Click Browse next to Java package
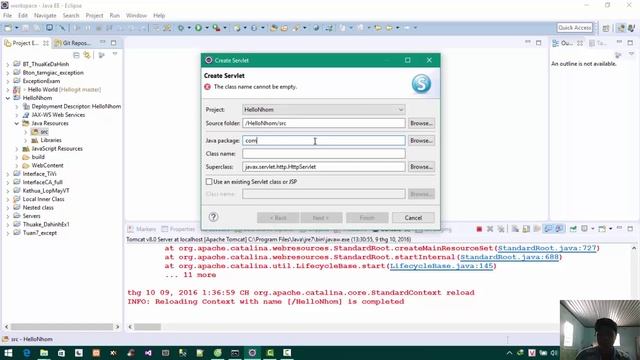The image size is (640, 360). [x=421, y=140]
